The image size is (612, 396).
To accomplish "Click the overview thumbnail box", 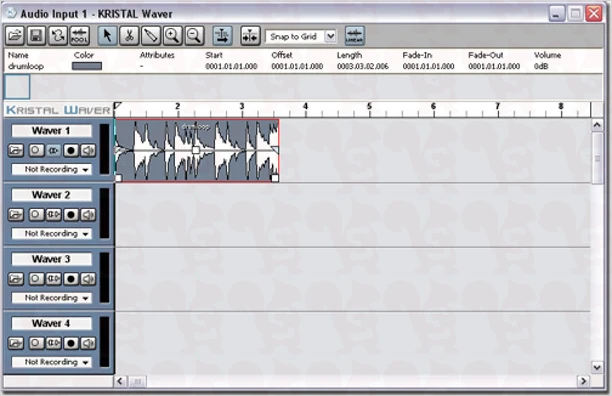I will pyautogui.click(x=17, y=87).
